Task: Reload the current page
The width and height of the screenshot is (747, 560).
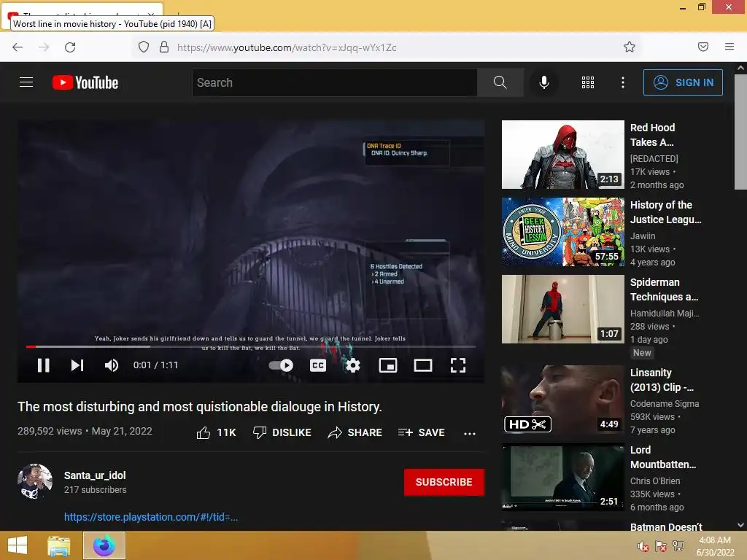Action: (x=70, y=47)
